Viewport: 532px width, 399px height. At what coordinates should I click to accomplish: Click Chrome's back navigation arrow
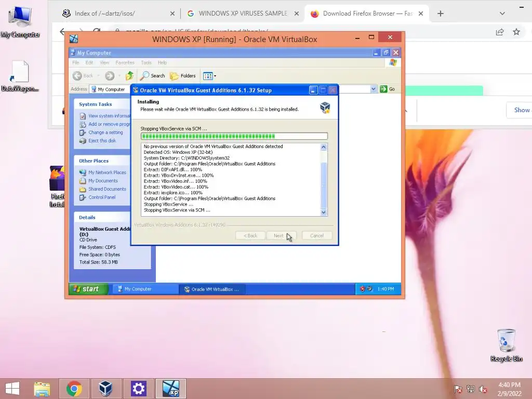tap(62, 32)
